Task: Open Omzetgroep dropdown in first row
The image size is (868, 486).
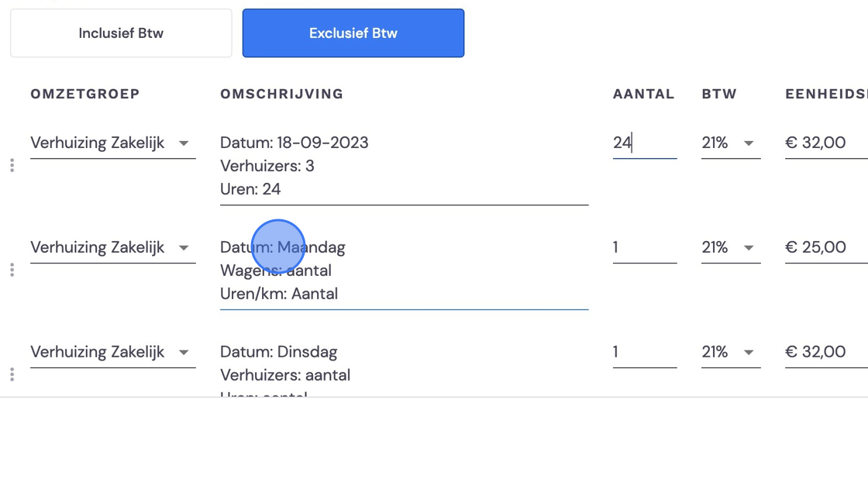Action: click(113, 143)
